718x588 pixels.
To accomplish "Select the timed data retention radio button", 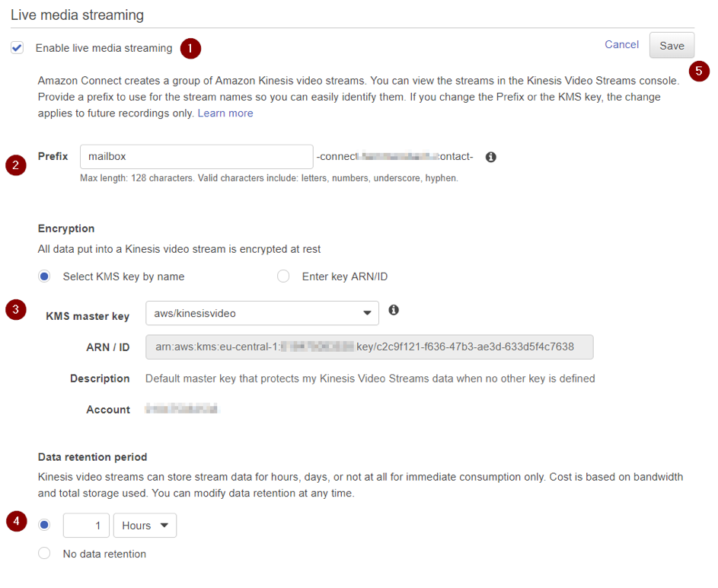I will click(x=44, y=525).
